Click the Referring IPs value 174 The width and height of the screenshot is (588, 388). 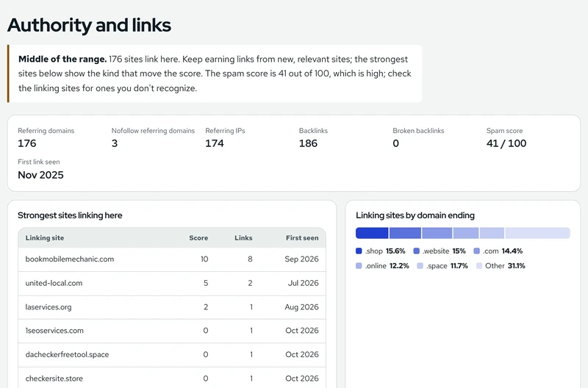click(215, 143)
